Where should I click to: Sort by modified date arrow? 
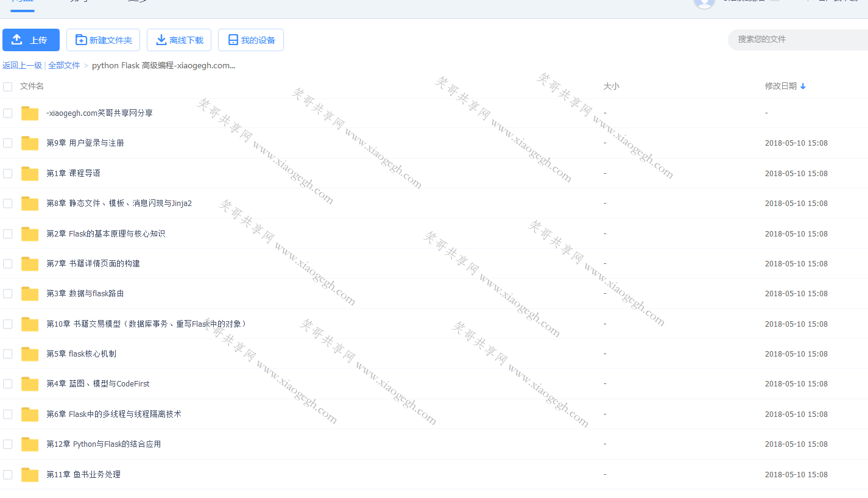click(x=803, y=87)
